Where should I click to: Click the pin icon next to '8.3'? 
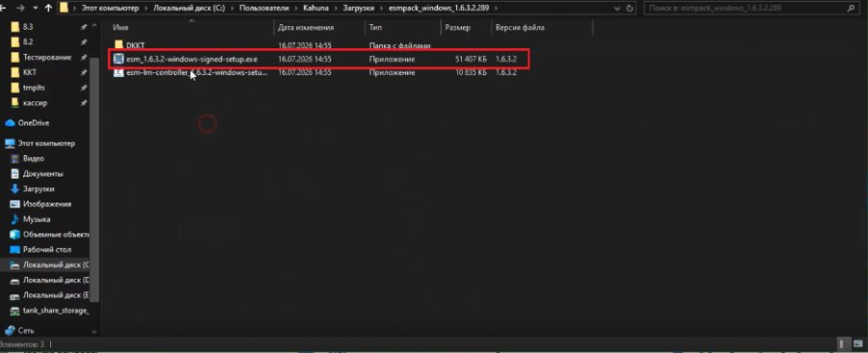coord(84,27)
